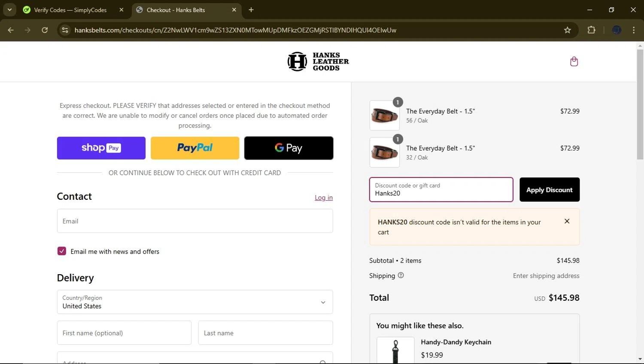Screen dimensions: 644x364
Task: Click the Hanks Leather Goods logo
Action: [318, 61]
